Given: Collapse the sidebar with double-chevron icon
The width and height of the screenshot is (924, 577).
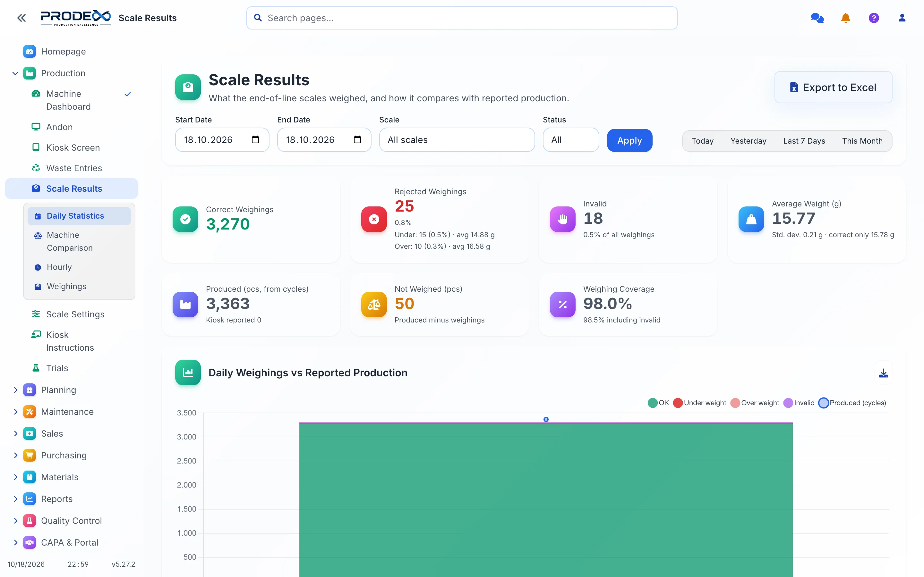Looking at the screenshot, I should [x=22, y=18].
